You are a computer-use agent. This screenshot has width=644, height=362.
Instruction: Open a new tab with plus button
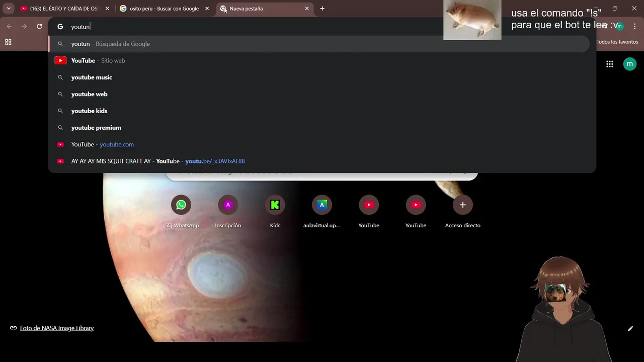pos(322,9)
